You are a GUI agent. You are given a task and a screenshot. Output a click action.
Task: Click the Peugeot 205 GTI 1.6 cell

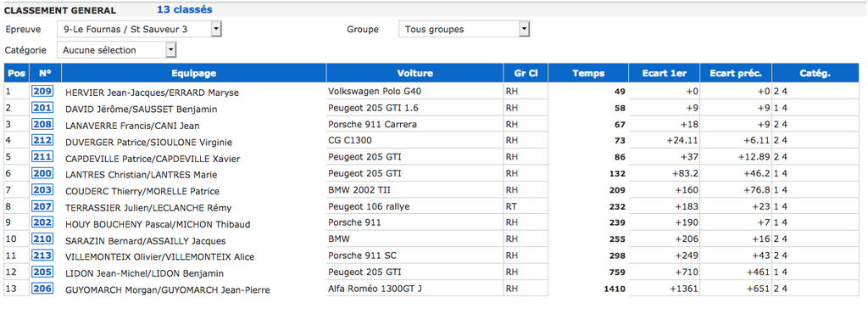pos(415,108)
